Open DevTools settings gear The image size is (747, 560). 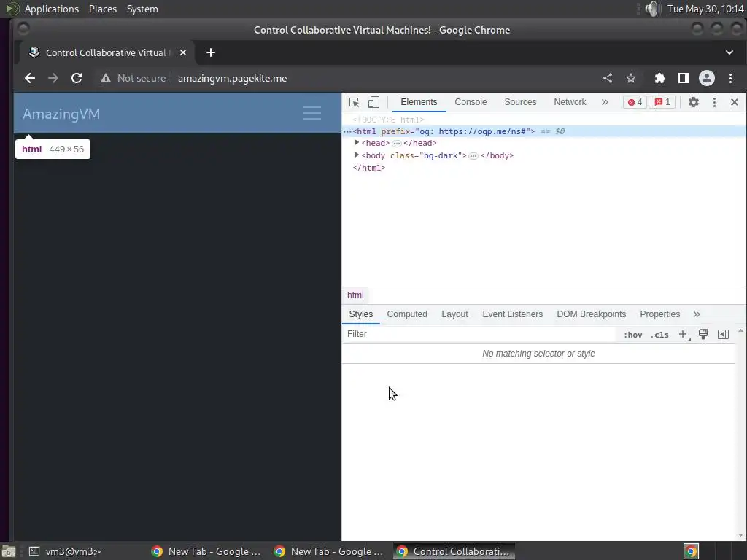pyautogui.click(x=694, y=102)
